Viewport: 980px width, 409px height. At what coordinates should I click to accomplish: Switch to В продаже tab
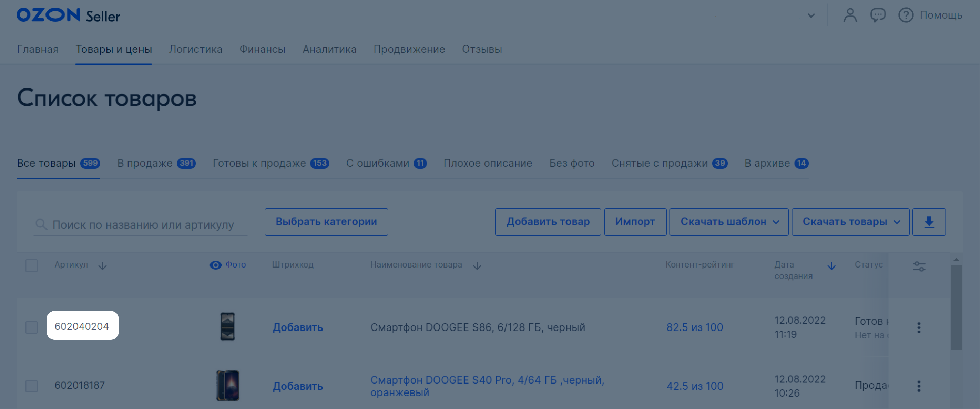[x=156, y=163]
